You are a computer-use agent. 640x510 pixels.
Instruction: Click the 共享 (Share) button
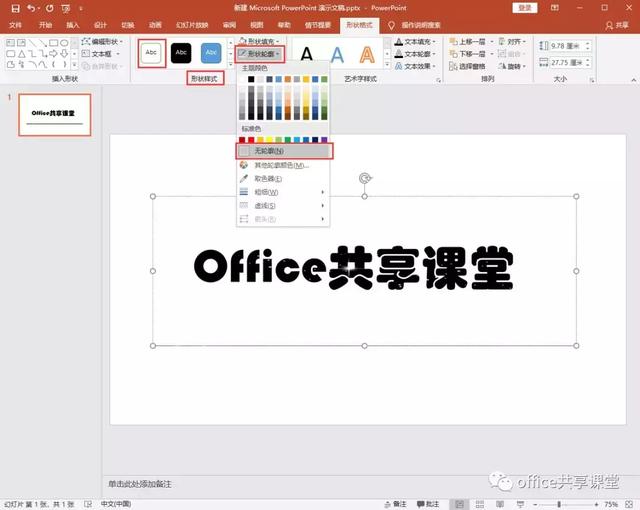tap(617, 25)
